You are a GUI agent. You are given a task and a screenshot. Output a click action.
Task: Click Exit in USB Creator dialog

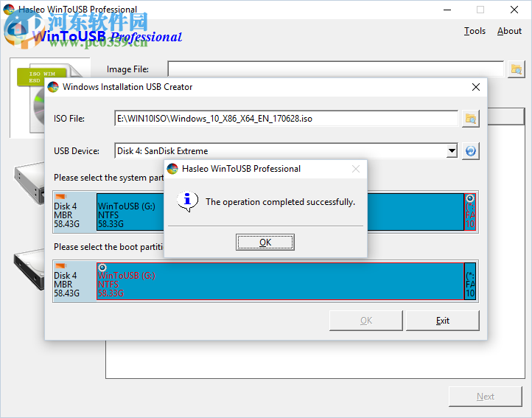pyautogui.click(x=442, y=321)
